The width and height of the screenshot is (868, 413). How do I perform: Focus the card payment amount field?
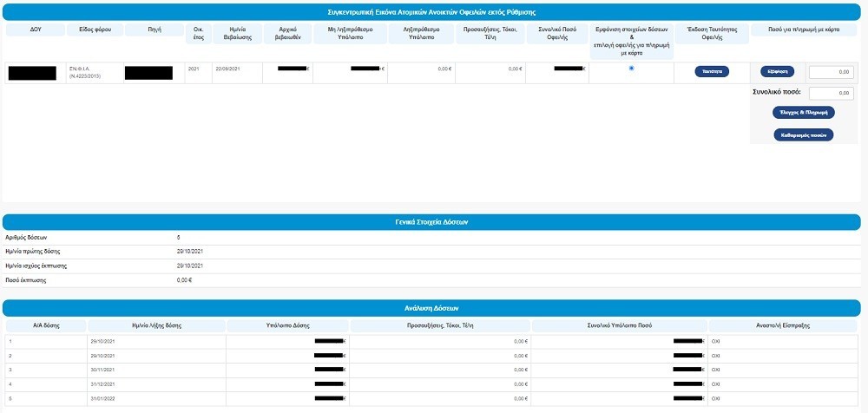pyautogui.click(x=831, y=72)
